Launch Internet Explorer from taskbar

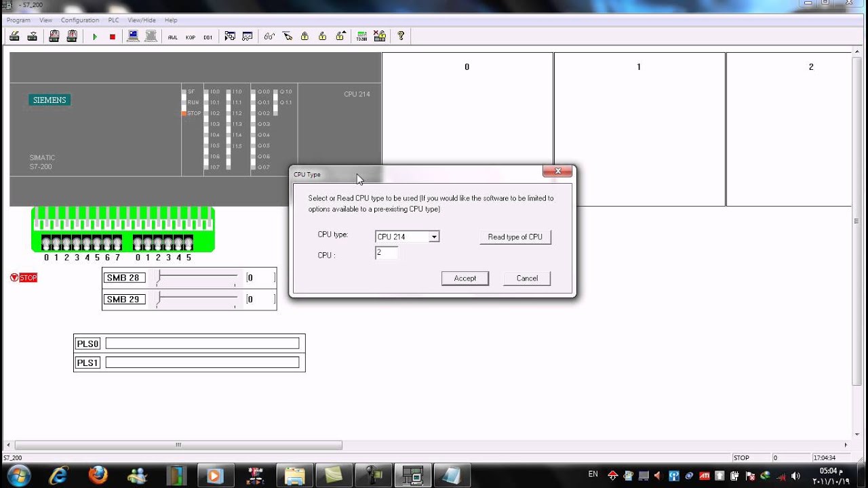pyautogui.click(x=58, y=475)
